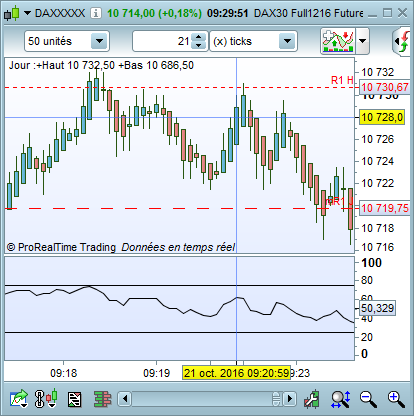Click the Jour +Haut 10 732,50 info text

[101, 65]
